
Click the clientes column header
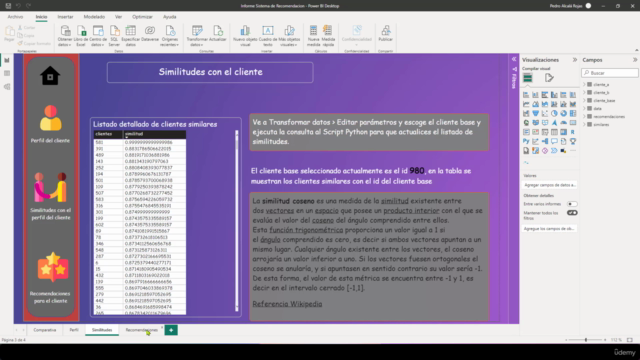click(x=108, y=134)
